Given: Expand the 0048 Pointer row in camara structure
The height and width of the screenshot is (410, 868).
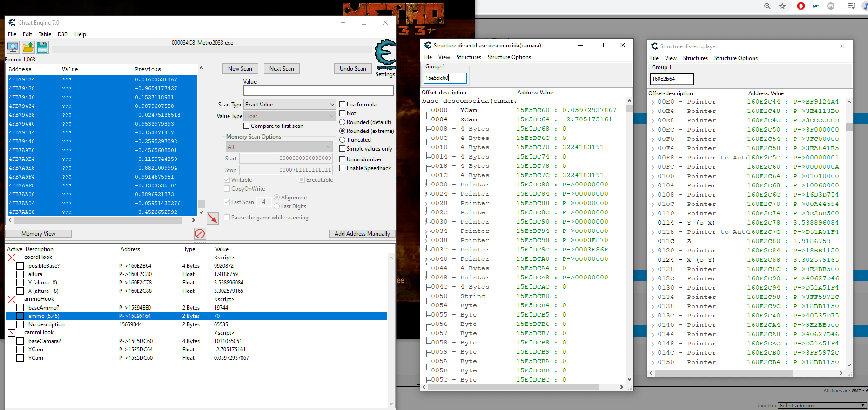Looking at the screenshot, I should point(426,278).
